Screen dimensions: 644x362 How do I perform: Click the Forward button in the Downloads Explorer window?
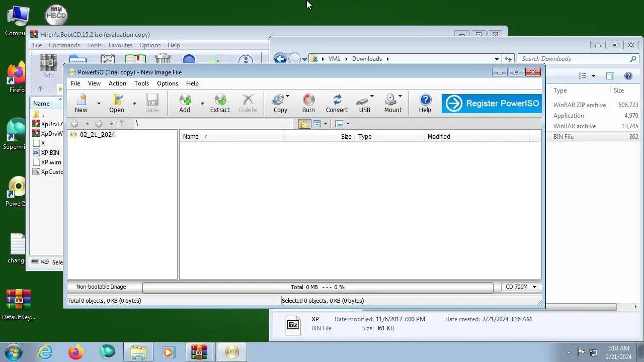point(294,59)
